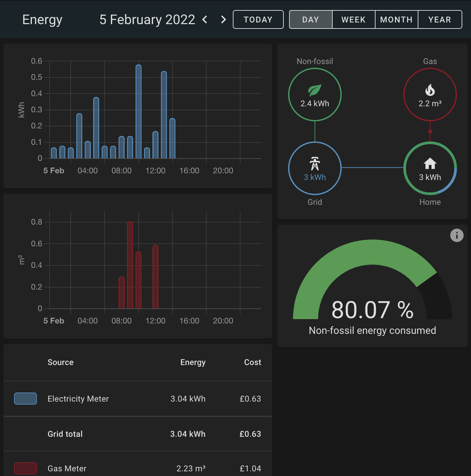Click the Electricity Meter cost '£0.63'
Image resolution: width=471 pixels, height=476 pixels.
(x=250, y=399)
